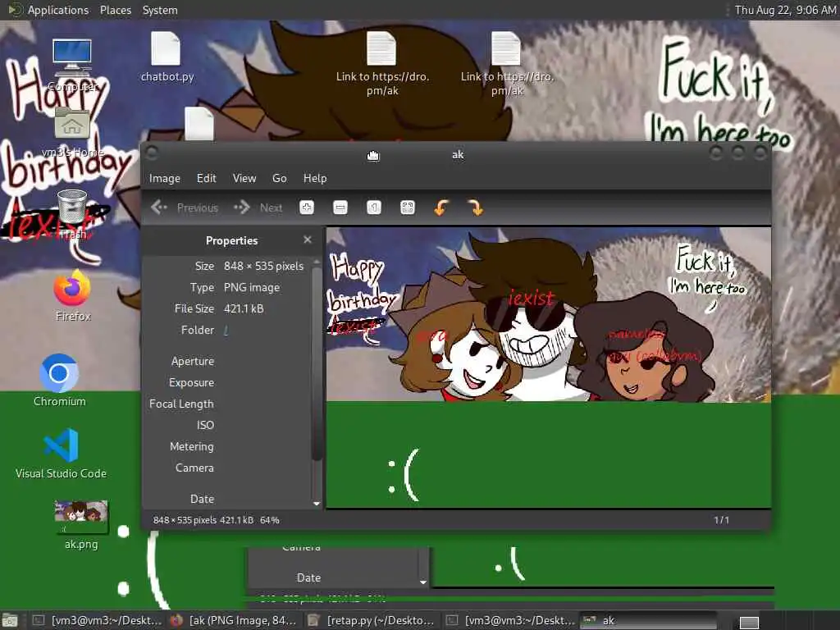Open the Edit menu

[206, 178]
